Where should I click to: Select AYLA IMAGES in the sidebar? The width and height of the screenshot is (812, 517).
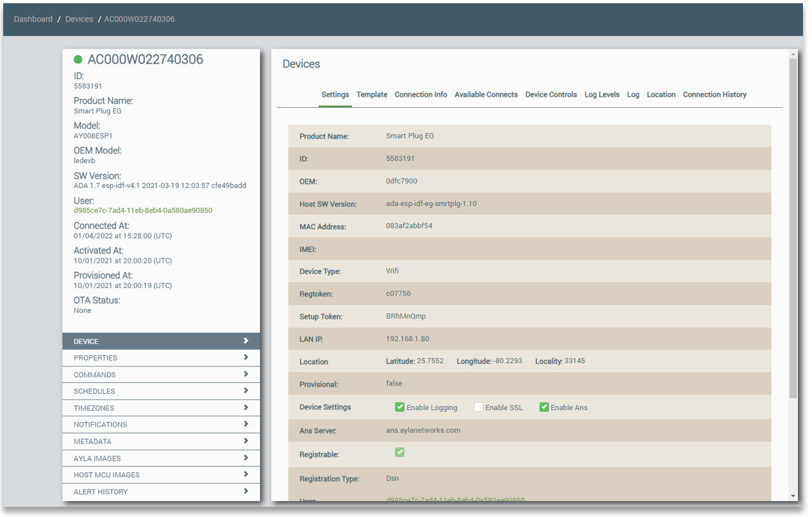tap(162, 458)
